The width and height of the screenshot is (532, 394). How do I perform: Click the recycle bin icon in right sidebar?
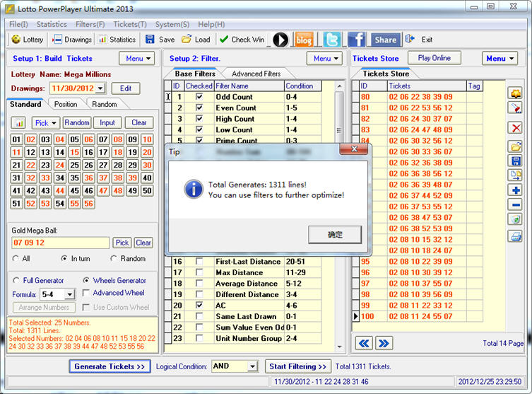click(515, 219)
